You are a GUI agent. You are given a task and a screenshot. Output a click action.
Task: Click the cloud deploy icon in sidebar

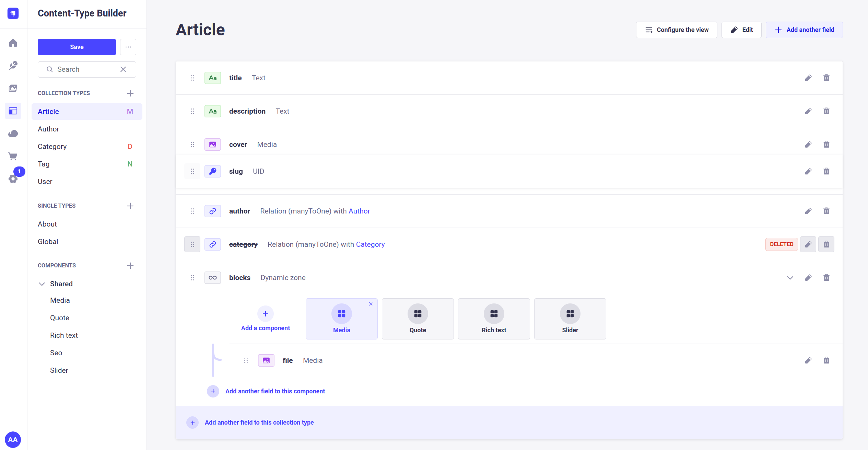pos(13,134)
